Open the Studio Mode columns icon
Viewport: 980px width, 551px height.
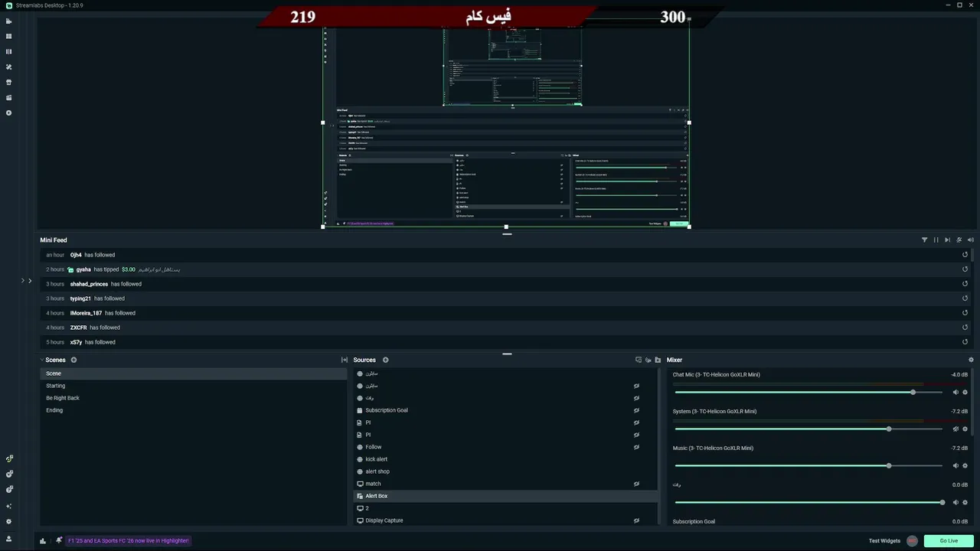[x=9, y=51]
